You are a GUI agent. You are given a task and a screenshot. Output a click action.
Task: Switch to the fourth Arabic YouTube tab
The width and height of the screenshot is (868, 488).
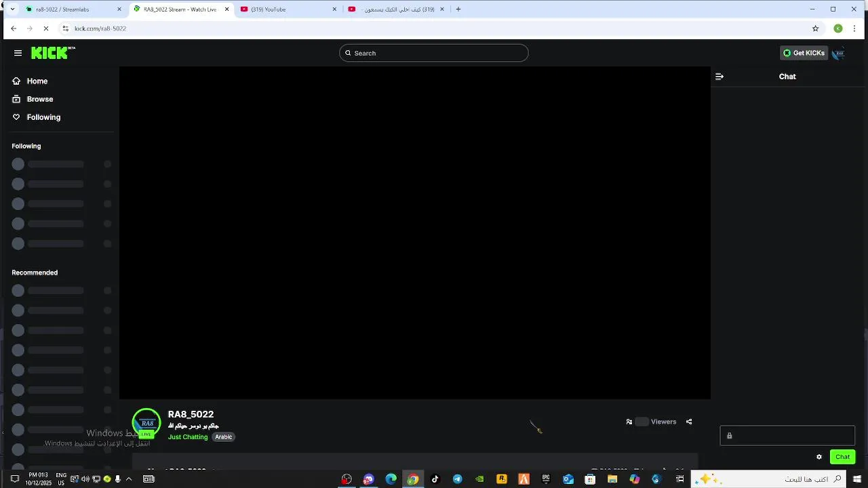point(396,9)
